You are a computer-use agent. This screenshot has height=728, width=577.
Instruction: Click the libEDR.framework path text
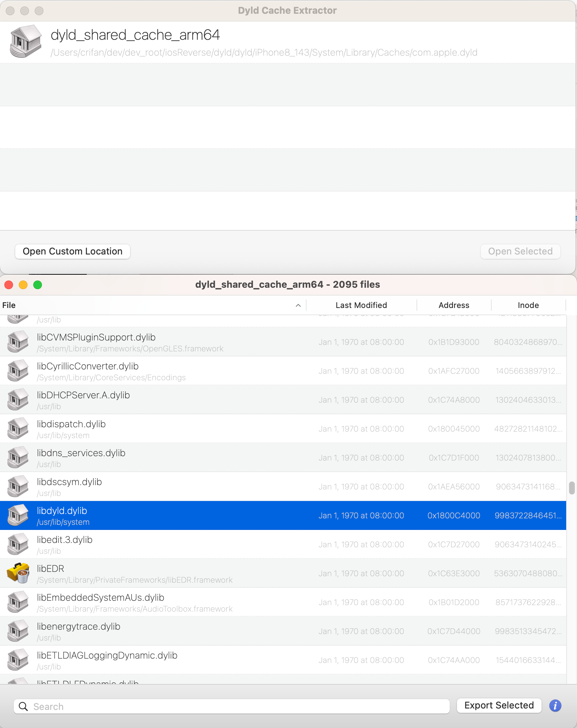point(135,580)
